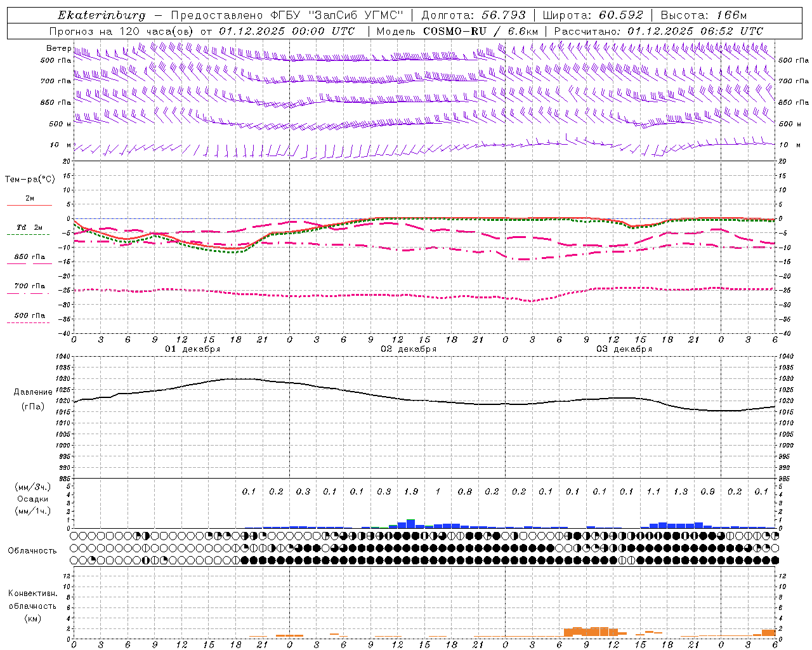Click the '(км)' convective height unit label

coord(32,618)
